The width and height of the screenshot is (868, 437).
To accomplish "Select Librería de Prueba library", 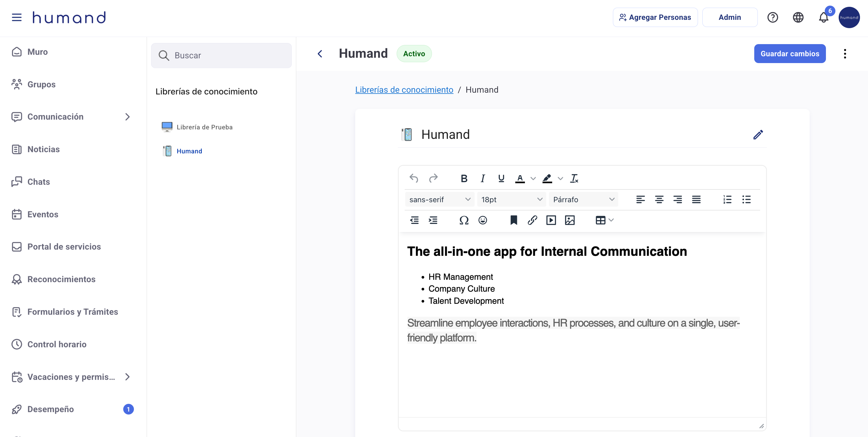I will coord(204,127).
